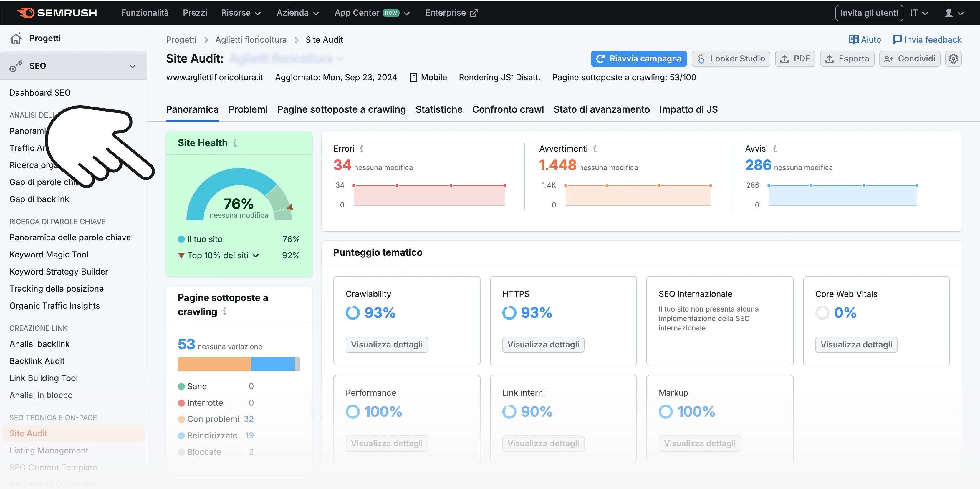Viewport: 980px width, 489px height.
Task: Collapse the SEO sidebar section chevron
Action: pyautogui.click(x=133, y=66)
